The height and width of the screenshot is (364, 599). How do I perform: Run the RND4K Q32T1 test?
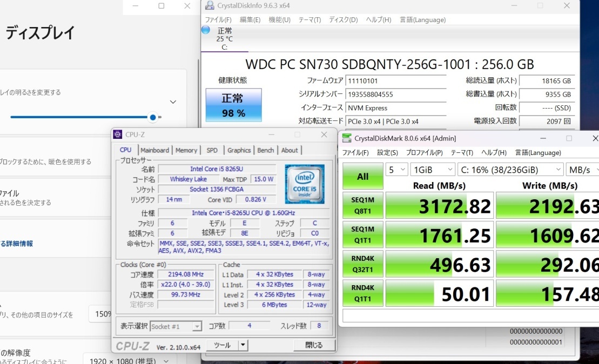click(x=362, y=264)
